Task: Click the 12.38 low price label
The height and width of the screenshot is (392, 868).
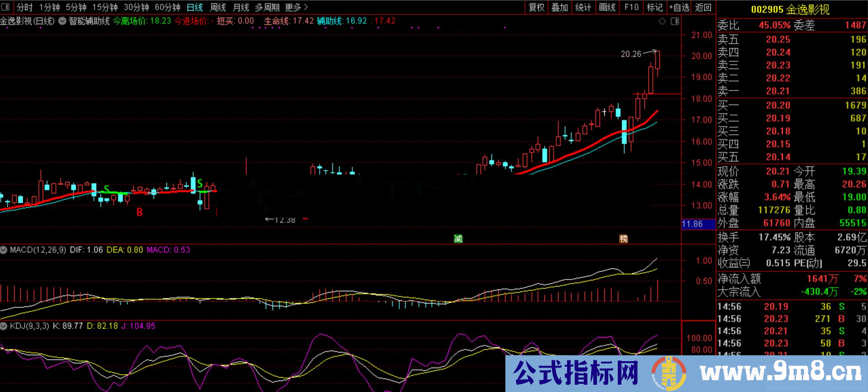Action: (x=285, y=220)
